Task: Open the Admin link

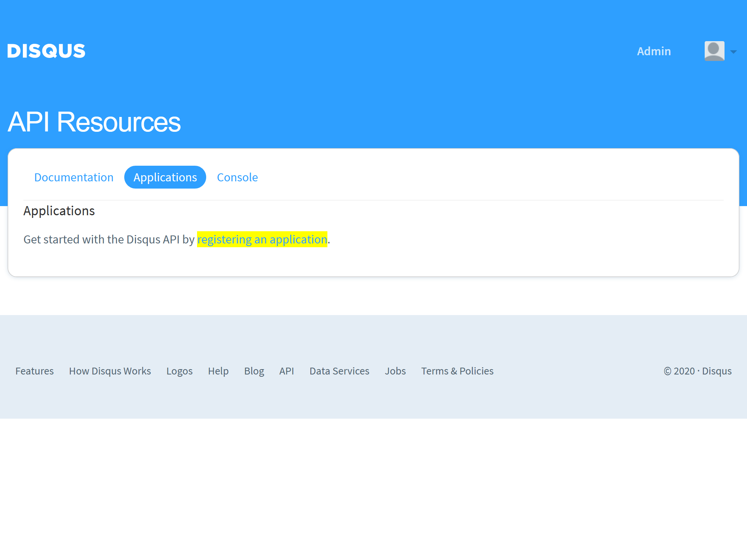Action: coord(654,51)
